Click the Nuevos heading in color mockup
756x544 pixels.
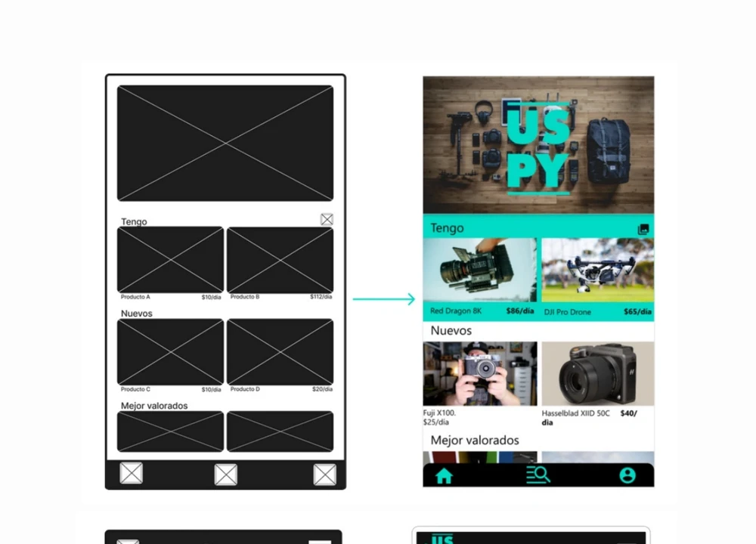point(451,330)
